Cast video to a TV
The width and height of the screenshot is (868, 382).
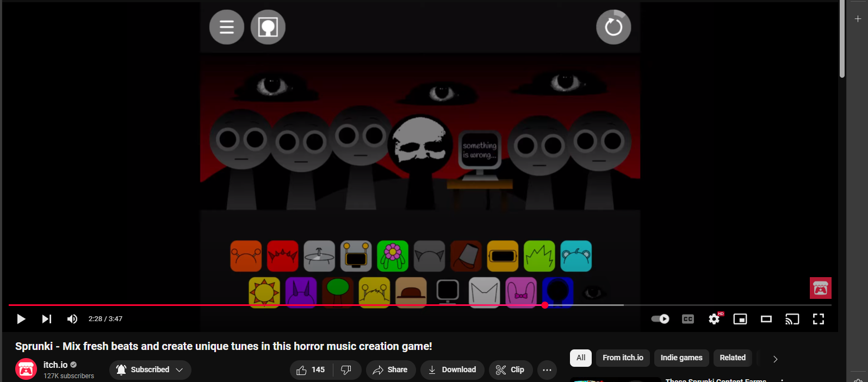click(x=792, y=319)
